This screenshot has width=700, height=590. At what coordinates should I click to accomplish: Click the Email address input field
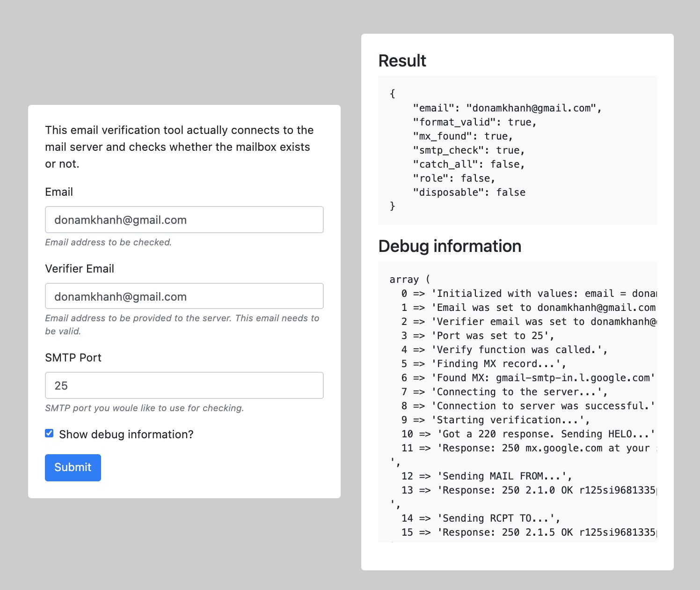[x=184, y=220]
